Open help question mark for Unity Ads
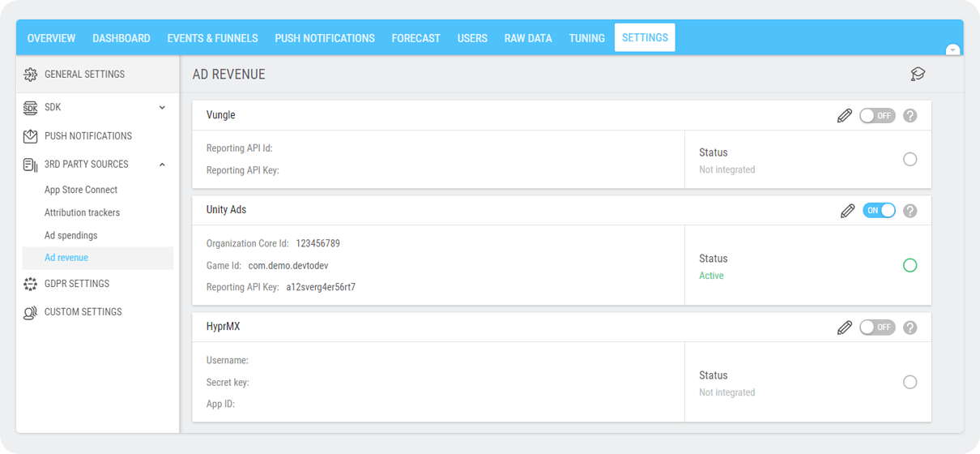Screen dimensions: 980x454 (x=910, y=211)
